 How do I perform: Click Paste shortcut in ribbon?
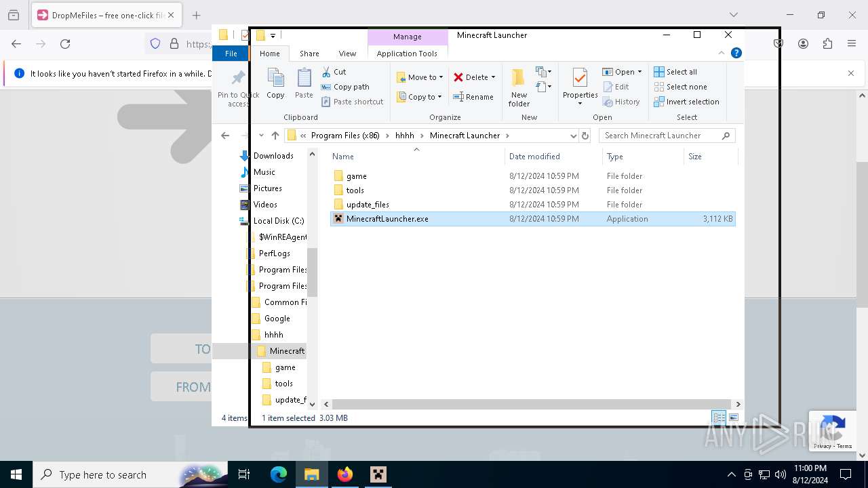[352, 102]
